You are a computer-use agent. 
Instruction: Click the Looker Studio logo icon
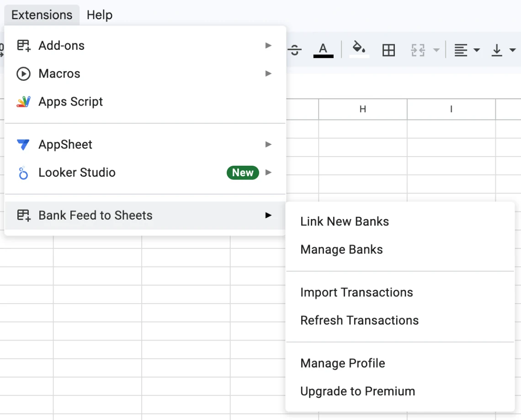click(23, 173)
